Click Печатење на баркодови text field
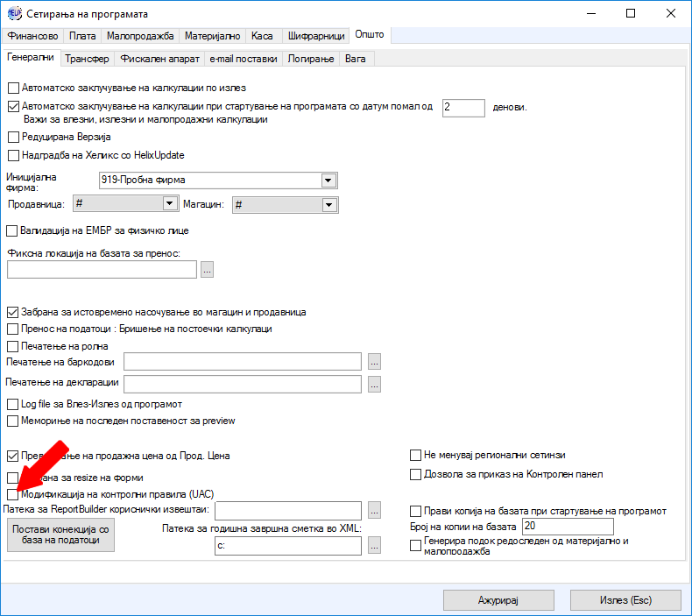 point(243,362)
